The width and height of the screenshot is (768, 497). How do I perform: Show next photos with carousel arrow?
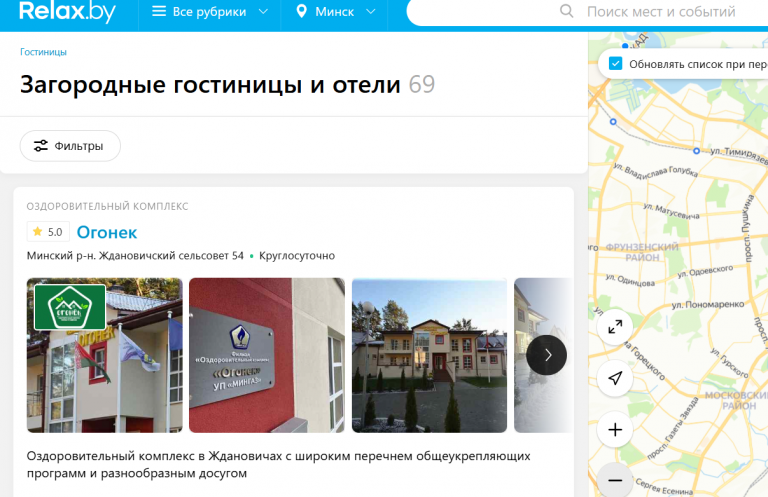(547, 355)
